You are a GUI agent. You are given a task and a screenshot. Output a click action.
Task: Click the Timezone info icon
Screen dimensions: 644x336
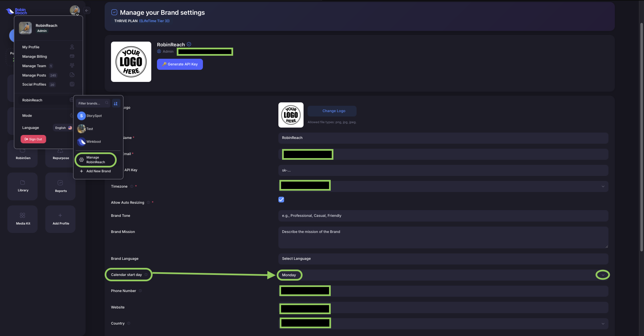tap(131, 186)
